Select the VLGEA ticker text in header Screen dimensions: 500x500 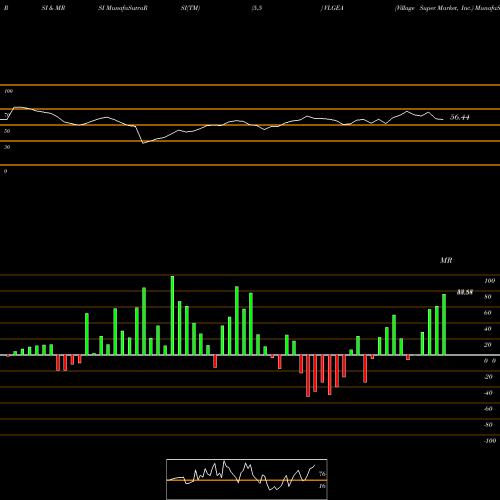pos(333,8)
